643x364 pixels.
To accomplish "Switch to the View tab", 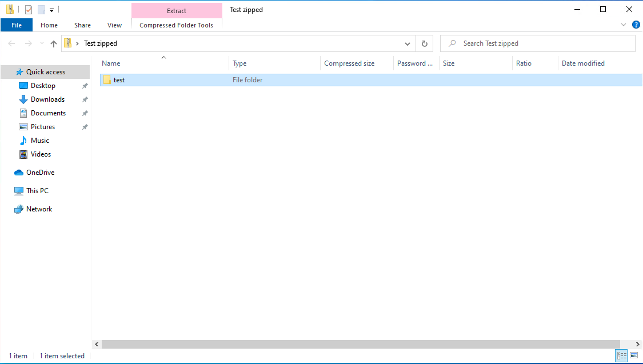I will click(x=114, y=25).
